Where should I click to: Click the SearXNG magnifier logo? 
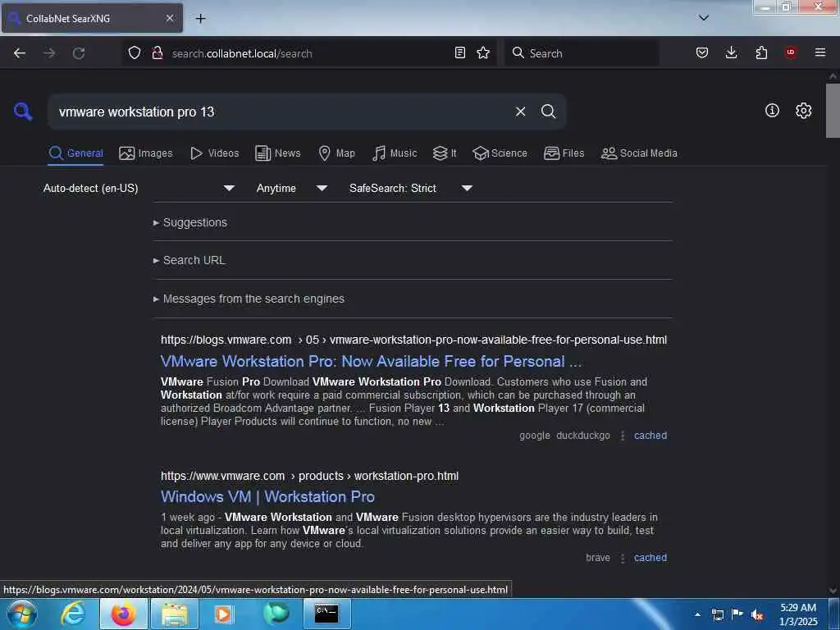point(22,112)
